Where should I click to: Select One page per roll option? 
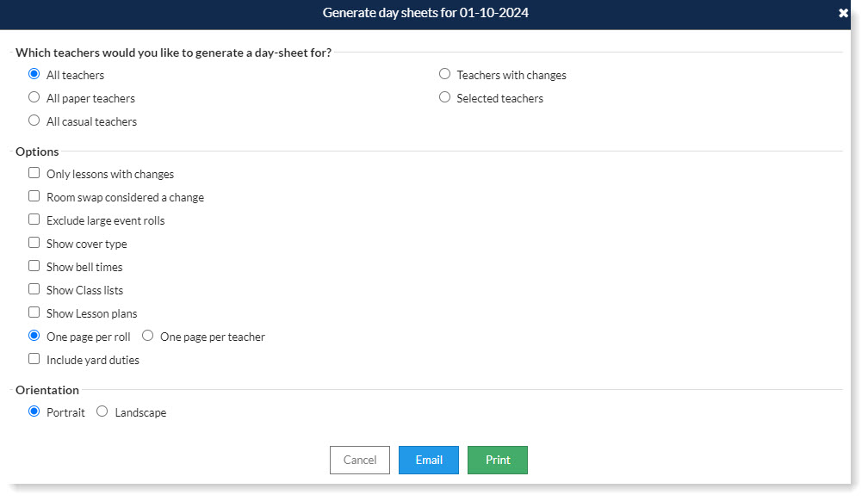click(34, 336)
